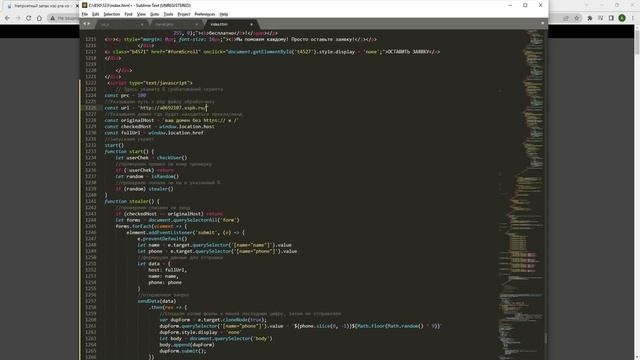Image resolution: width=640 pixels, height=360 pixels.
Task: Minimize the Sublime Text window
Action: [x=510, y=5]
